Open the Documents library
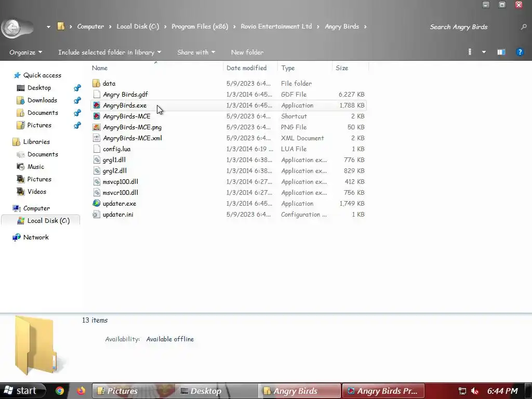532x399 pixels. (x=43, y=154)
